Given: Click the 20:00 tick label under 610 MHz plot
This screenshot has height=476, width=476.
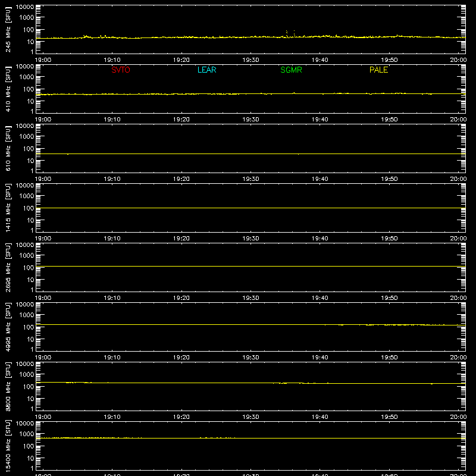Looking at the screenshot, I should (458, 179).
